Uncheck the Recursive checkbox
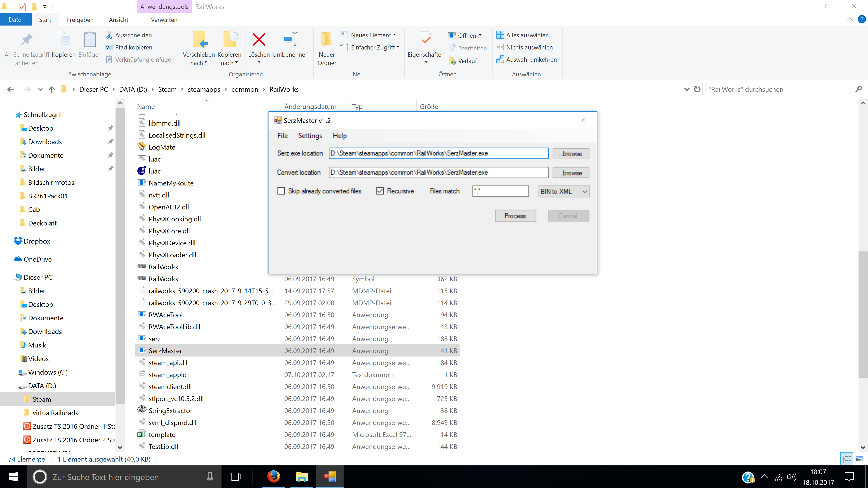868x488 pixels. tap(380, 191)
